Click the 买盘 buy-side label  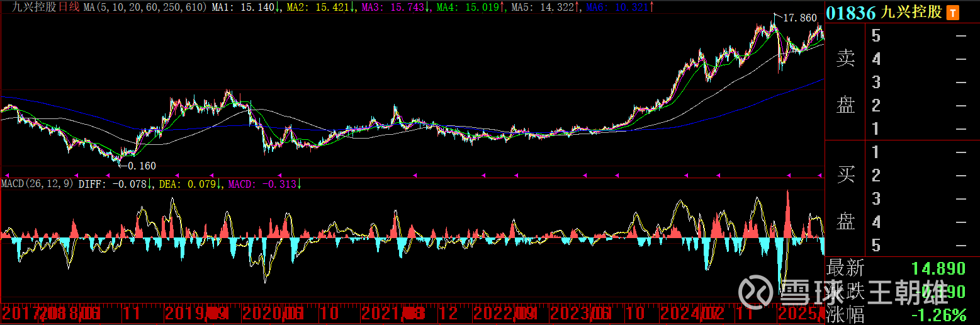(x=845, y=198)
